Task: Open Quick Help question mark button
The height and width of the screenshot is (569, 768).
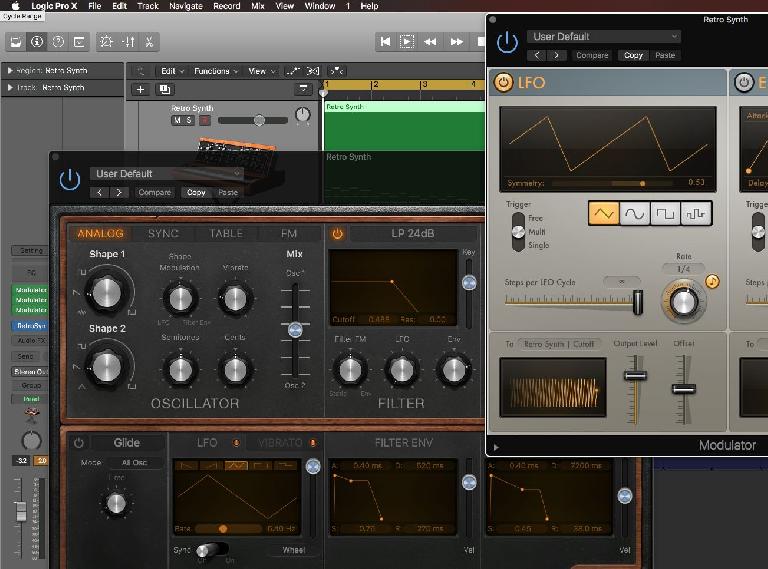Action: point(58,42)
